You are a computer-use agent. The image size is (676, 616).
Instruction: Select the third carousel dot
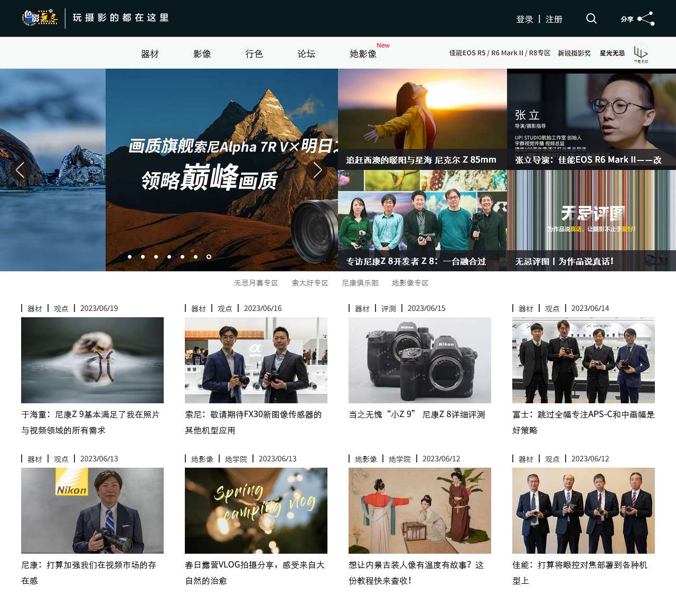point(156,257)
